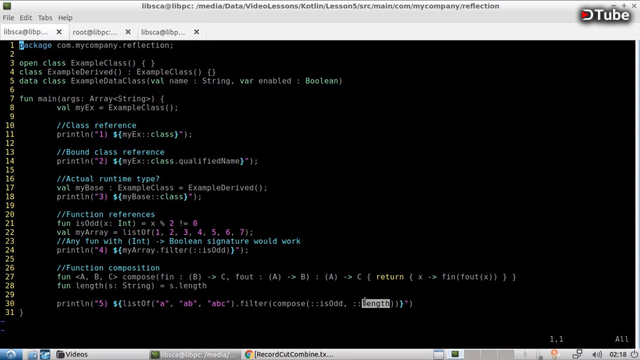The height and width of the screenshot is (360, 640).
Task: Select the first workspace with the terminal in the pager
Action: (455, 354)
